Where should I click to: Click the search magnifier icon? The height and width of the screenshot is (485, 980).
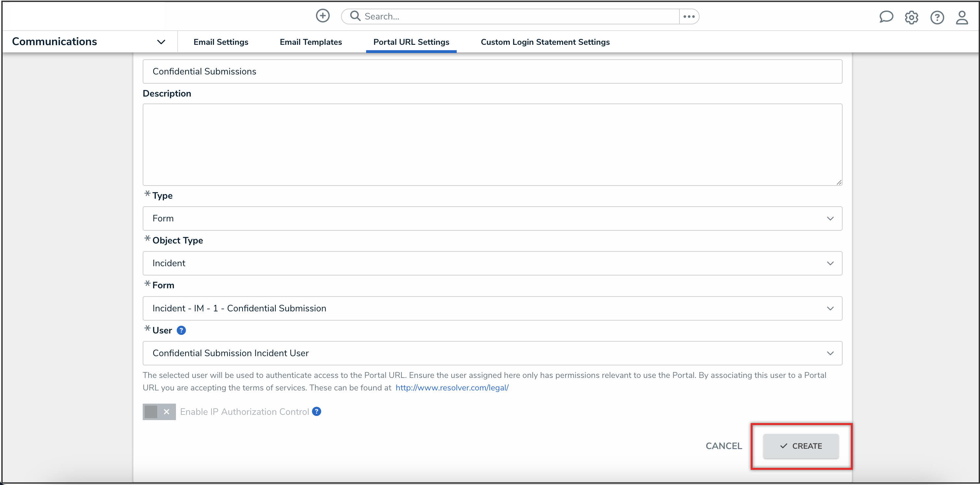[355, 16]
